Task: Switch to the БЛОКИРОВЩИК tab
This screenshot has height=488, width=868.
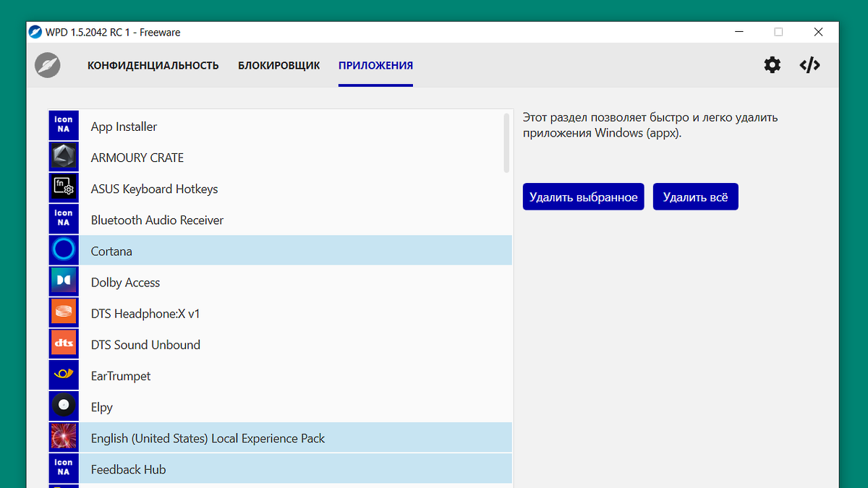Action: pos(278,65)
